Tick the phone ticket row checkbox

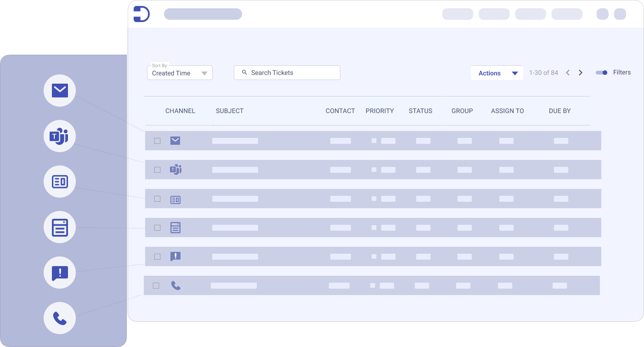(156, 285)
